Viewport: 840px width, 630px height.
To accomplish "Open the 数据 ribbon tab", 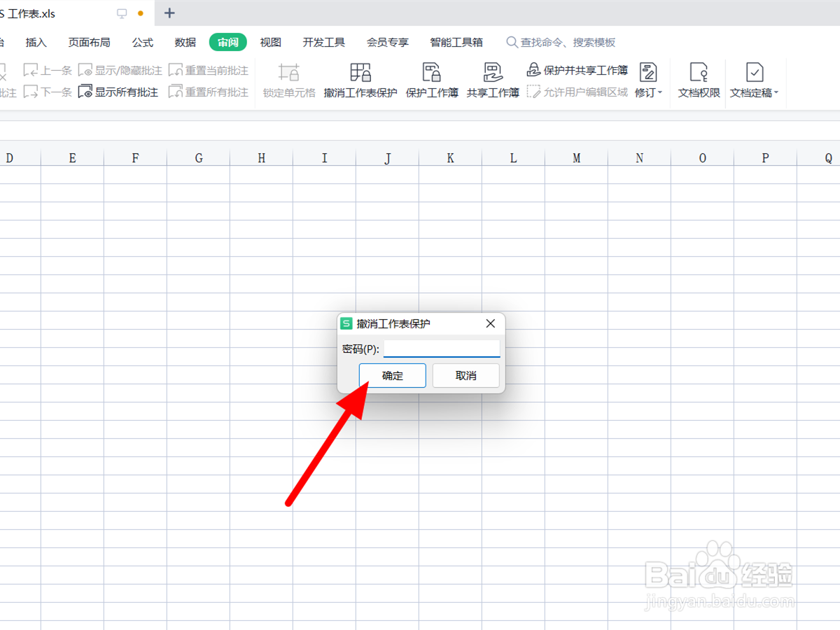I will point(185,42).
